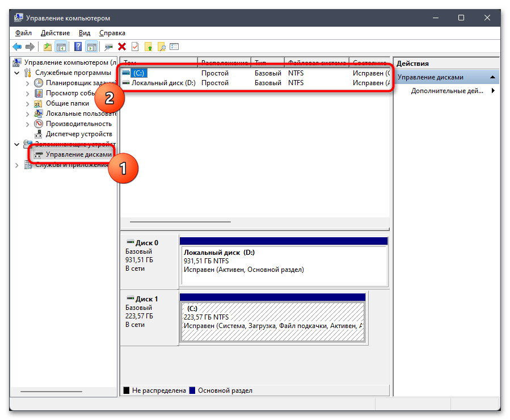The height and width of the screenshot is (420, 510).
Task: Select Управление дисками in the tree
Action: (78, 154)
